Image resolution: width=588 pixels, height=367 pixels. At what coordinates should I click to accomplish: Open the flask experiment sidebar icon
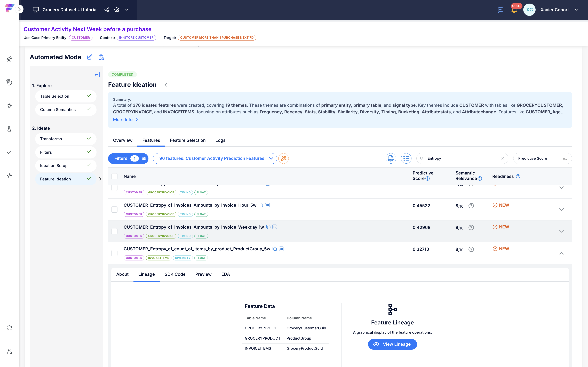pos(9,129)
